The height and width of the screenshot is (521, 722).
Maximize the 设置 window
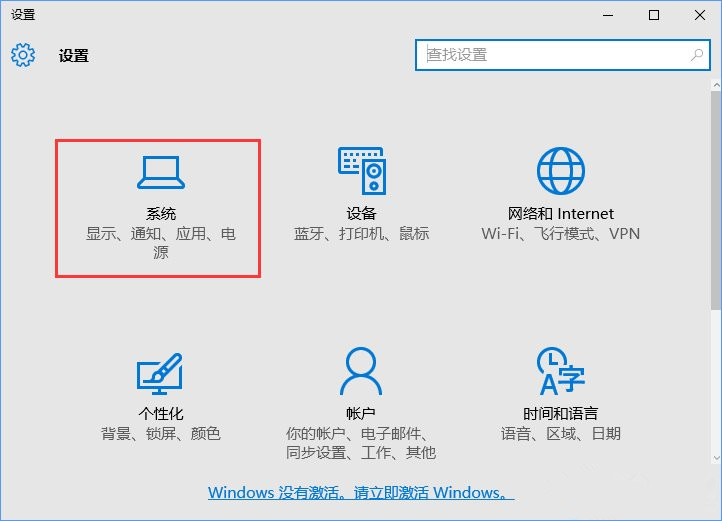point(654,15)
